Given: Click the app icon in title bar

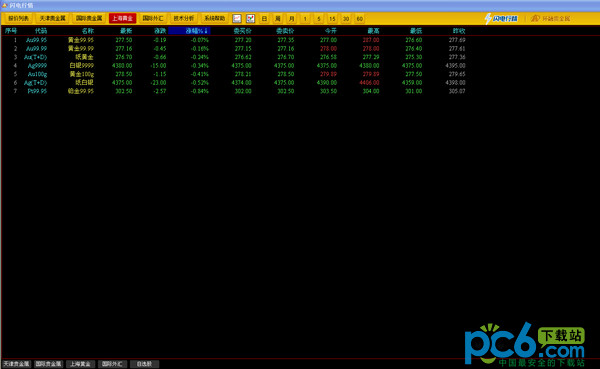Looking at the screenshot, I should click(x=5, y=5).
